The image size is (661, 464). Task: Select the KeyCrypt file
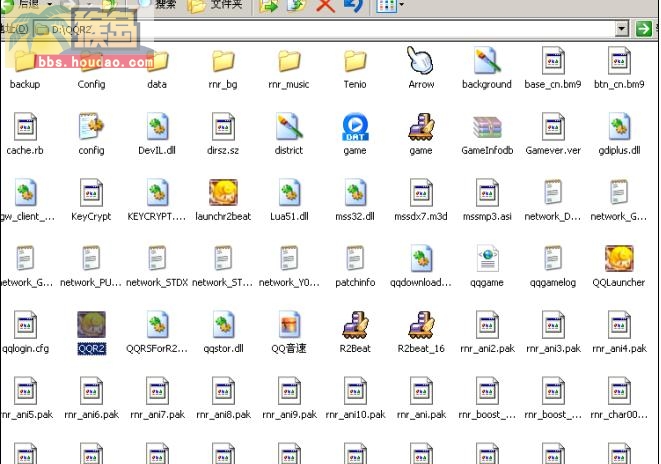[x=91, y=201]
